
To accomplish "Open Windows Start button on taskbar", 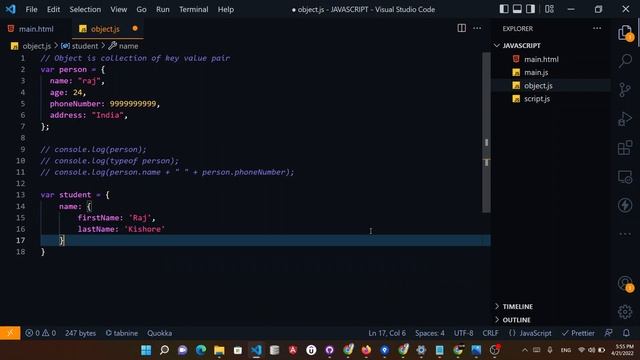I will click(x=146, y=350).
